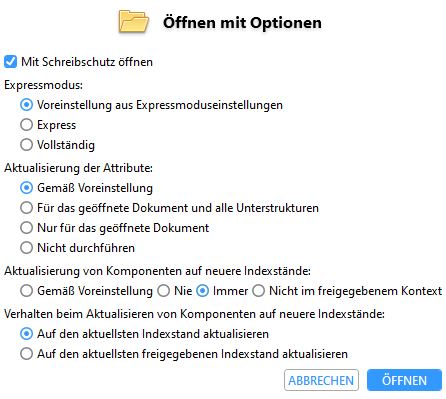Click the ABBRECHEN button
The width and height of the screenshot is (446, 399).
[321, 380]
